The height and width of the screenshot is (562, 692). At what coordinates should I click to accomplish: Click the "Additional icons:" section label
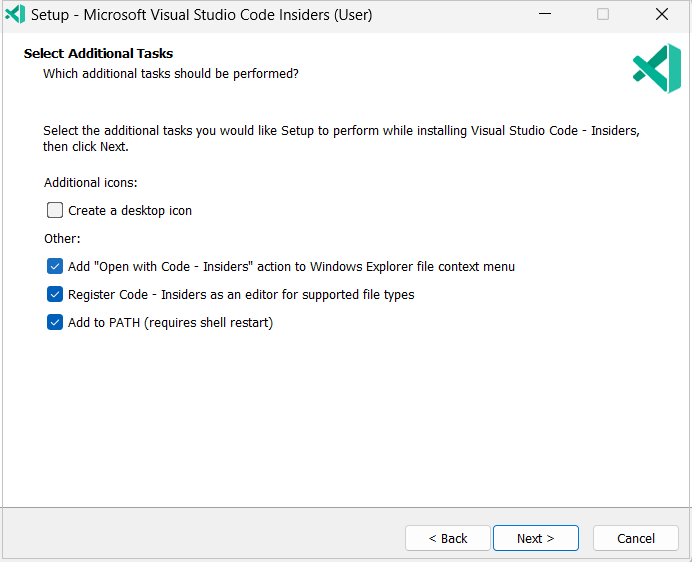pyautogui.click(x=91, y=183)
